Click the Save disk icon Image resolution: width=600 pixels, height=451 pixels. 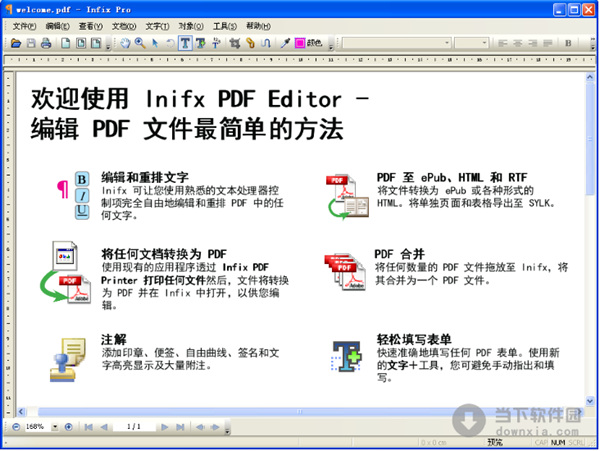[x=31, y=43]
